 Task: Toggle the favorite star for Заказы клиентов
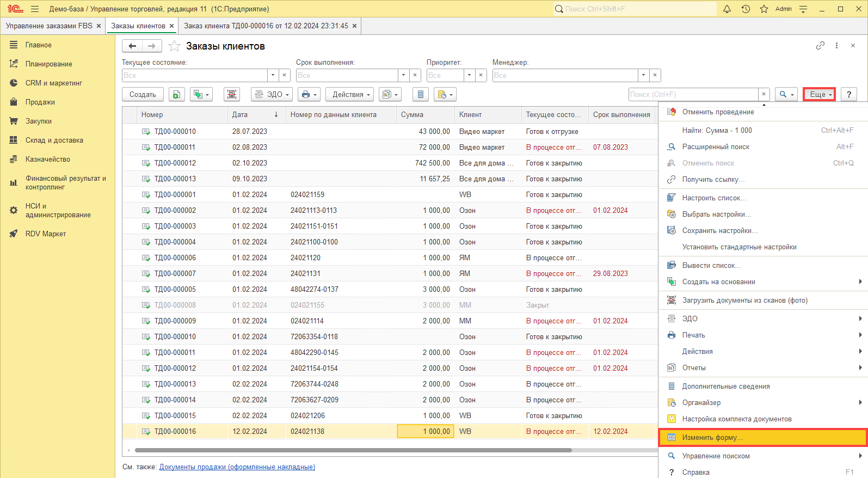(x=174, y=46)
